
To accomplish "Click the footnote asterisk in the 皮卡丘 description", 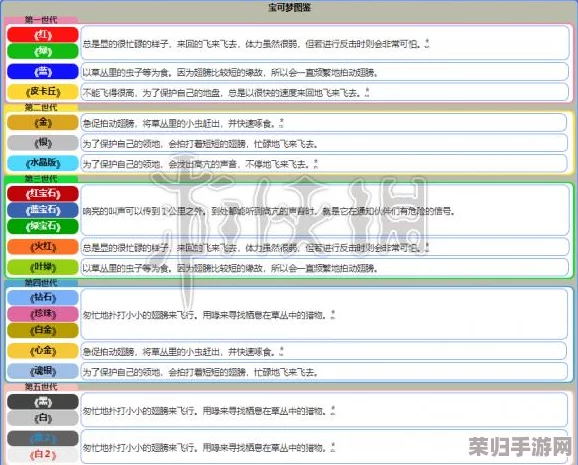I will tap(367, 91).
